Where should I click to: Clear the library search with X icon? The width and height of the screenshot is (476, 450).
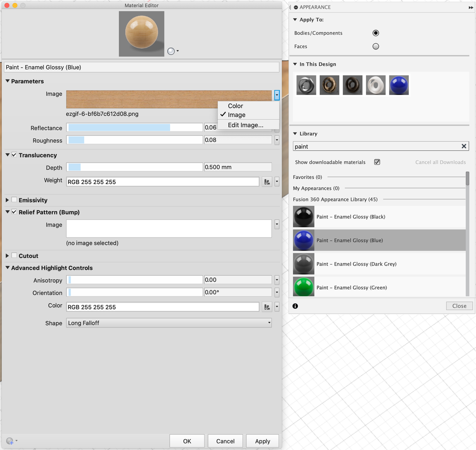tap(464, 146)
